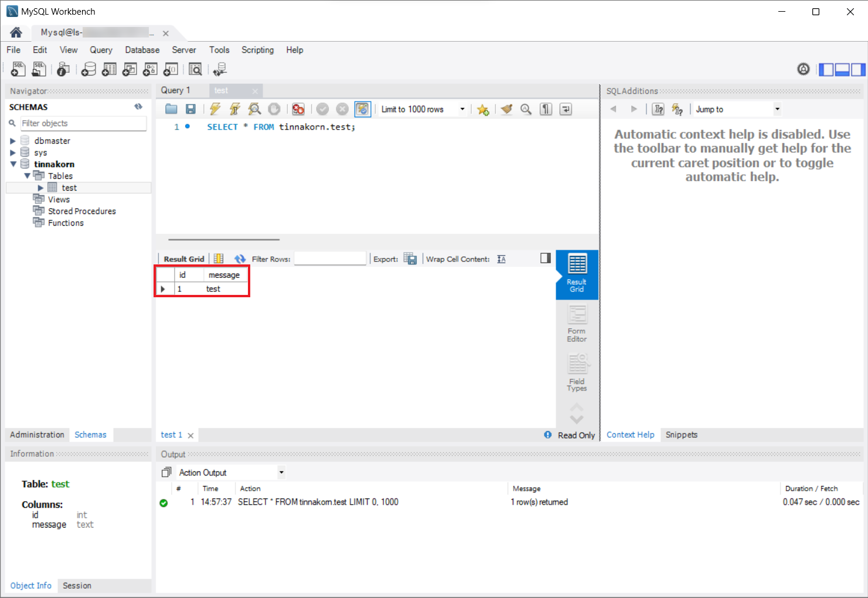Open the Database menu
This screenshot has width=868, height=598.
point(142,50)
